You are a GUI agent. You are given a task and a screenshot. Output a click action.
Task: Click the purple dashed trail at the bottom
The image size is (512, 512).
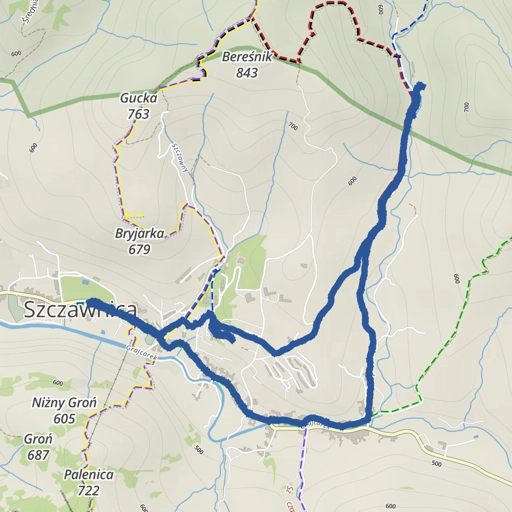coord(303,467)
